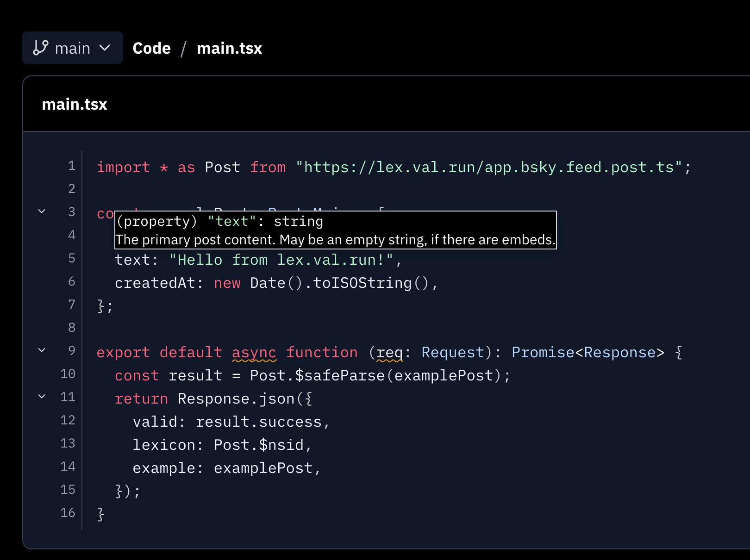750x560 pixels.
Task: Fold the Response.json block at line 11
Action: click(42, 397)
